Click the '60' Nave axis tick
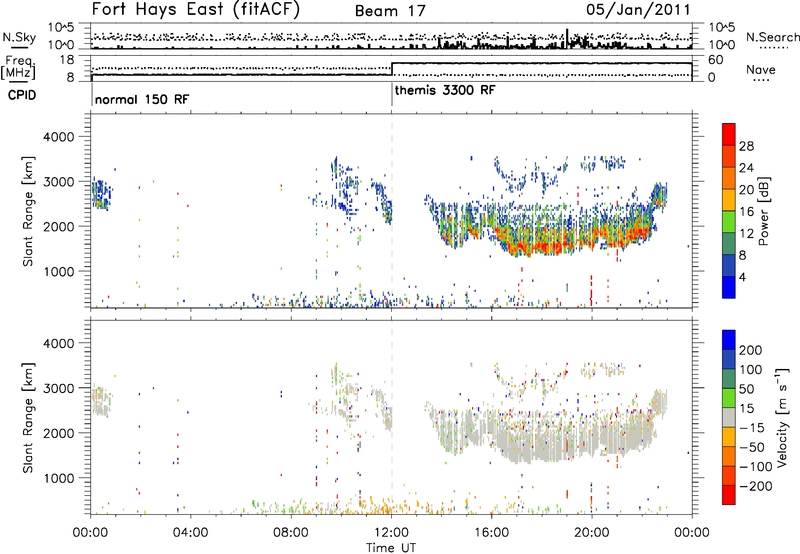800x554 pixels. point(716,60)
